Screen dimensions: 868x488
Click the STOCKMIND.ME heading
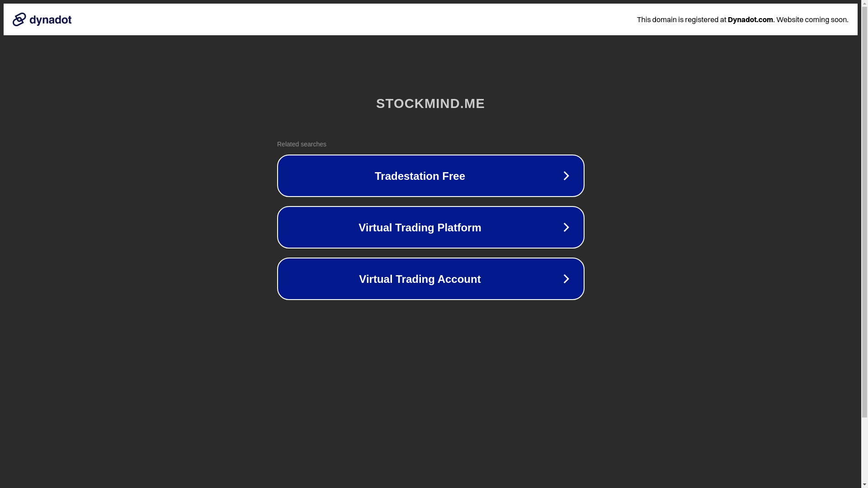tap(430, 103)
